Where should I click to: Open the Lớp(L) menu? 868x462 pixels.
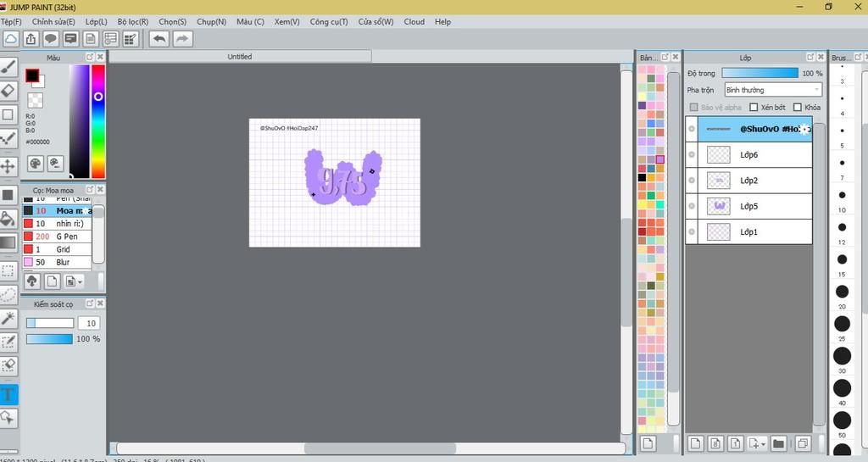coord(97,21)
